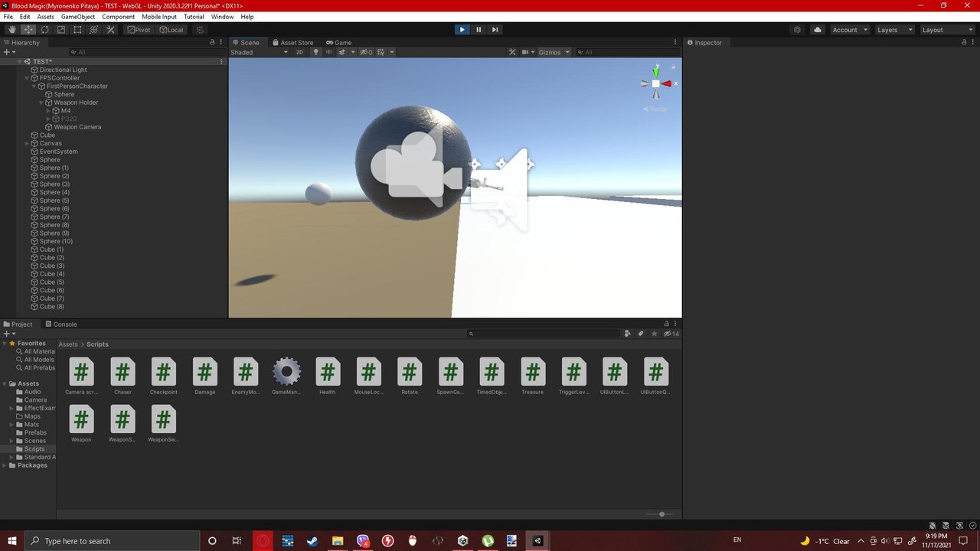Toggle scene lighting
980x551 pixels.
point(315,52)
